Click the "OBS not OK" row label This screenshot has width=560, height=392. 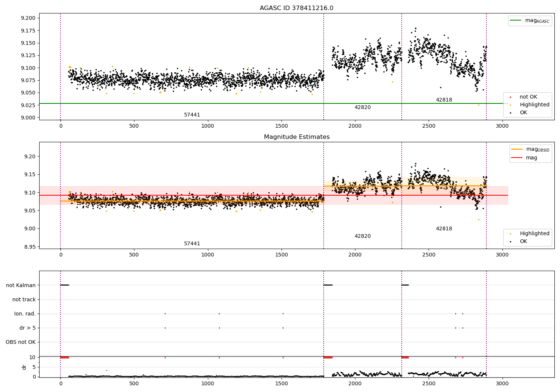point(21,342)
